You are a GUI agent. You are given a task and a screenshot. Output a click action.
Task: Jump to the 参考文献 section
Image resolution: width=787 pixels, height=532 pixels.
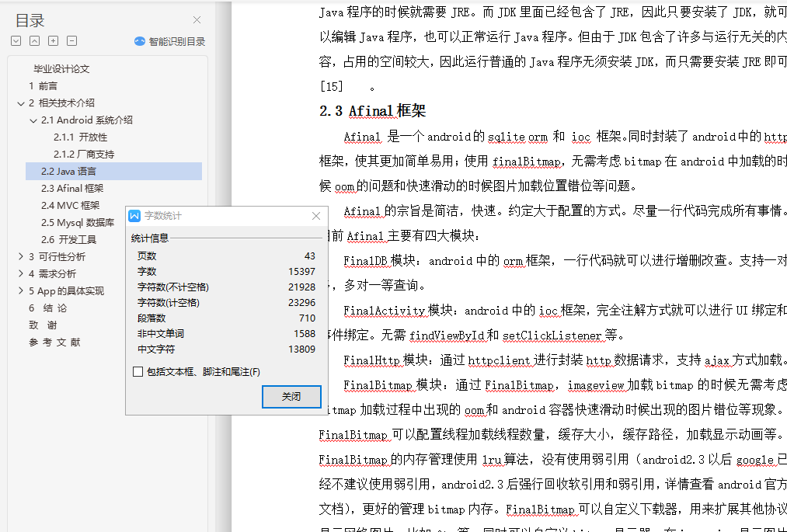[x=54, y=342]
